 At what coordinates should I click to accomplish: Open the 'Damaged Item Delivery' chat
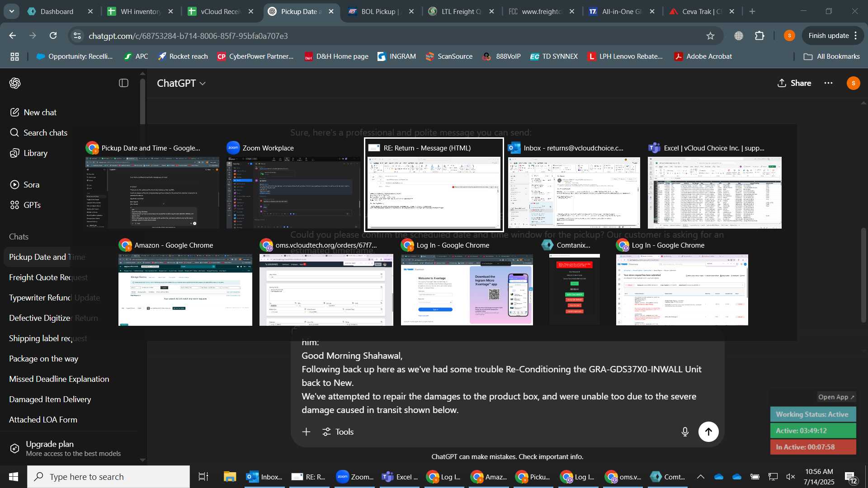point(50,399)
